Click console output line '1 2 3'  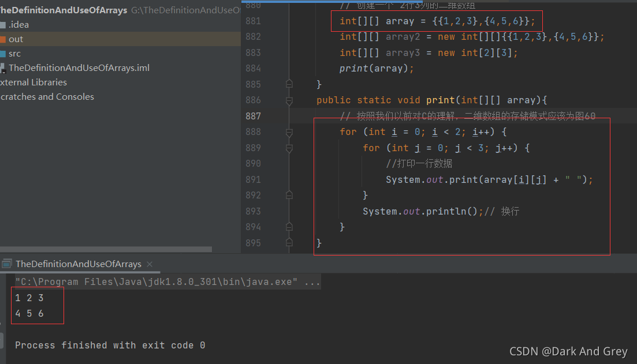point(29,298)
